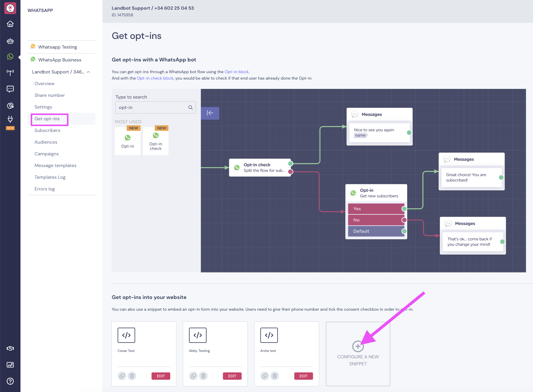Open the help question mark icon

(x=10, y=381)
